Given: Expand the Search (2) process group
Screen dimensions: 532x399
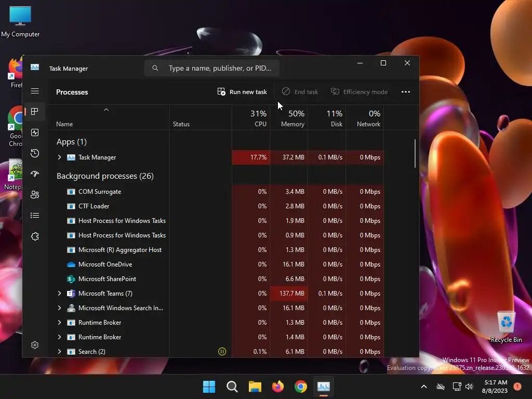Looking at the screenshot, I should pos(59,352).
